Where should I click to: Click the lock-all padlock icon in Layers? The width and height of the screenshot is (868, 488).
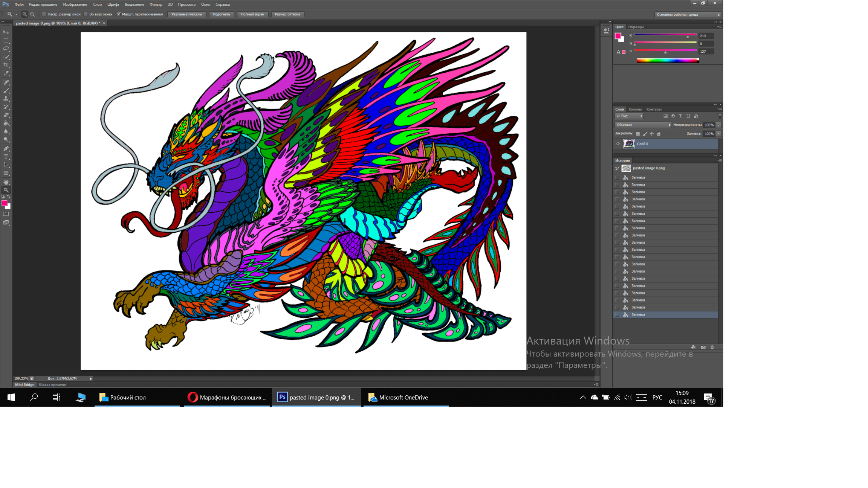coord(659,134)
